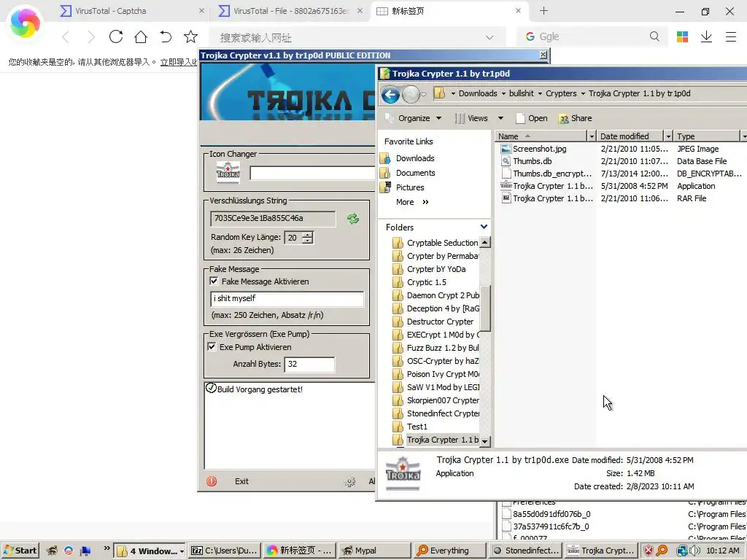
Task: Open browser hamburger menu
Action: (x=731, y=36)
